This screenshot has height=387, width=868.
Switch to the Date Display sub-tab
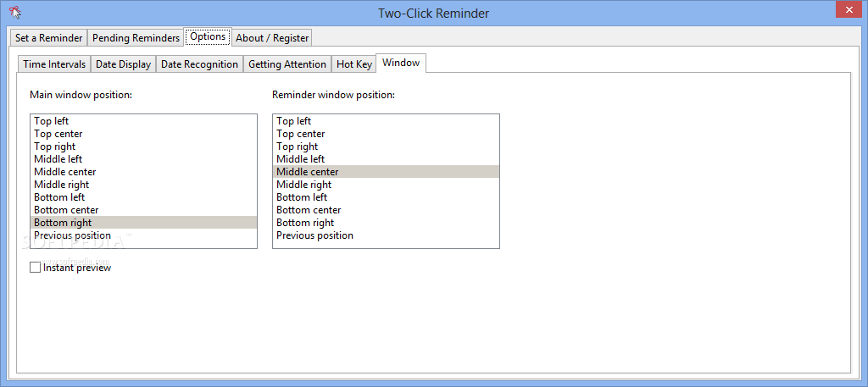tap(124, 64)
